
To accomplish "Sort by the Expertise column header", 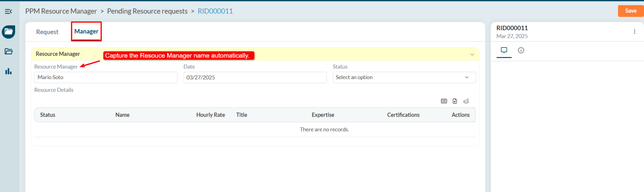I will click(323, 115).
